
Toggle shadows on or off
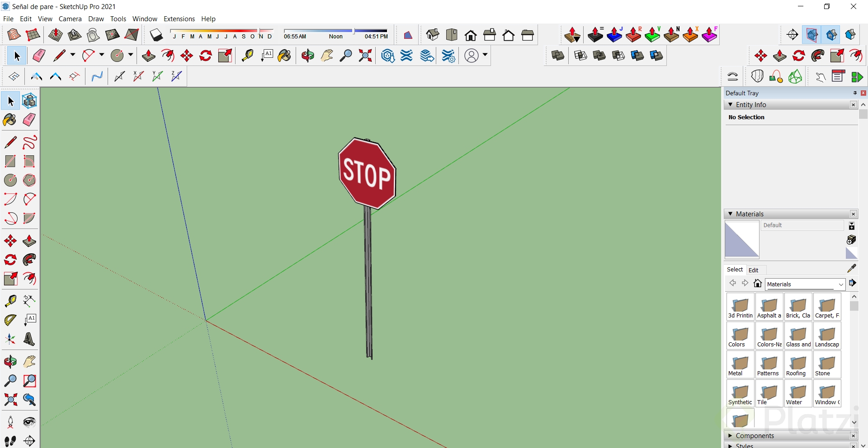pos(156,35)
